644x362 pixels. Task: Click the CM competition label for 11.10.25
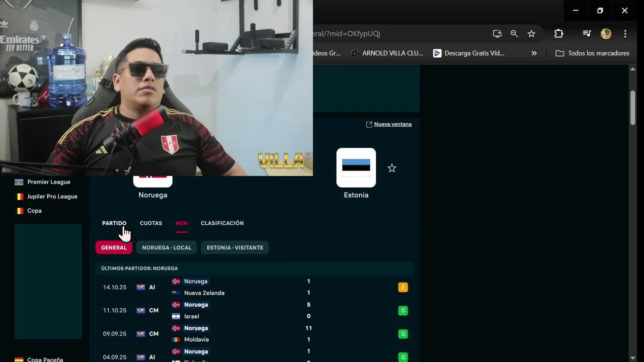[154, 311]
